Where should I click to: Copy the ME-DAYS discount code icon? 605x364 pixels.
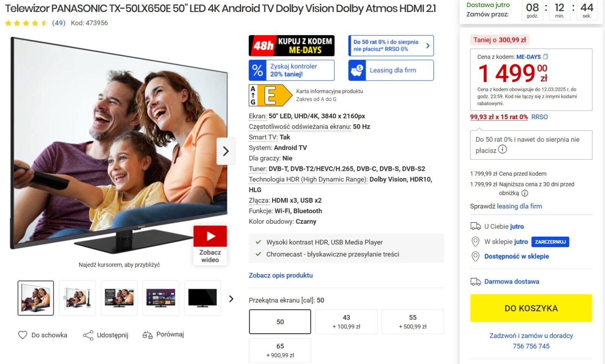545,57
